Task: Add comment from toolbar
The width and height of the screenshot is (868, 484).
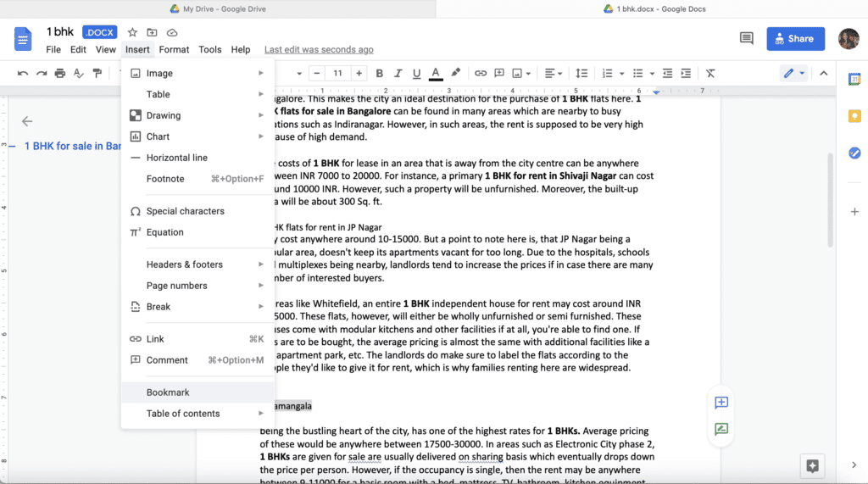Action: click(499, 74)
